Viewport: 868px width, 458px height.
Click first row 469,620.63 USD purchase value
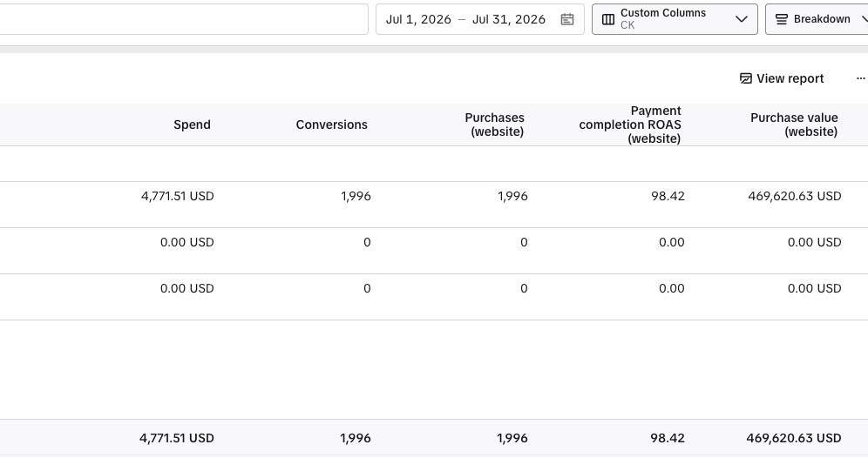click(x=795, y=197)
